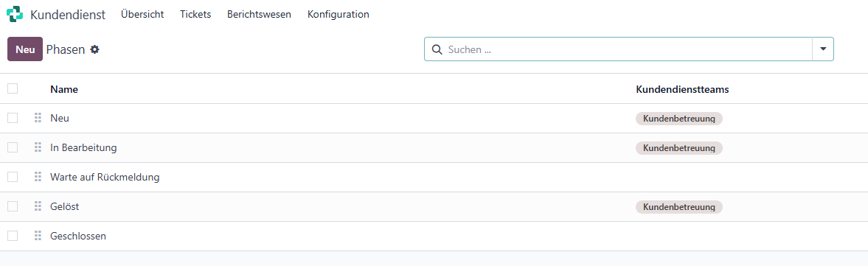Screen dimensions: 868x266
Task: Click drag handle for In Bearbeitung row
Action: [x=38, y=147]
